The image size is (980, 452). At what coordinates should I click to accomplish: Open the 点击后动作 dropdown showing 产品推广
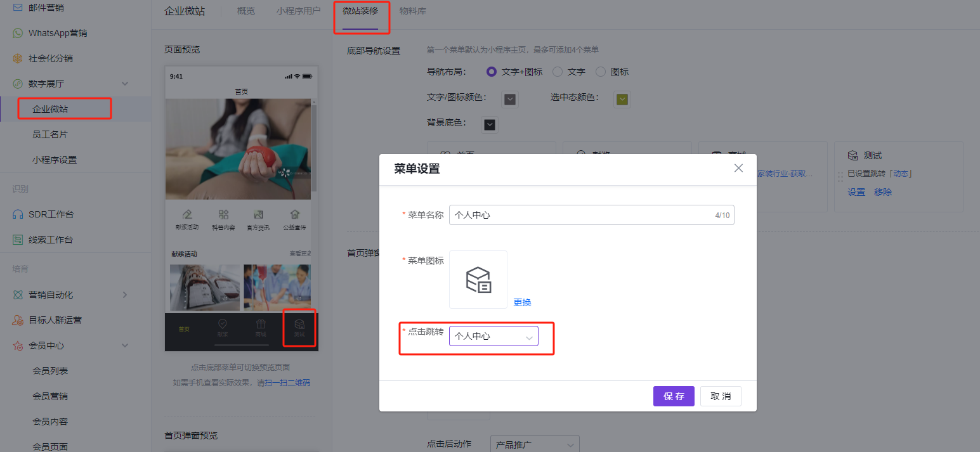pyautogui.click(x=535, y=444)
